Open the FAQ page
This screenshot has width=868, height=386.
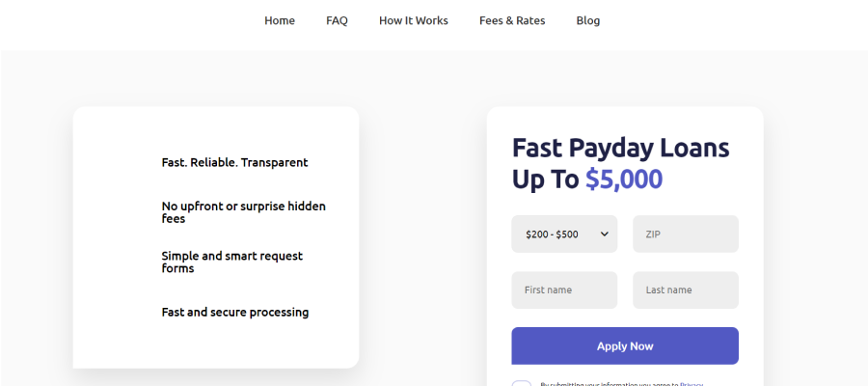click(x=337, y=20)
